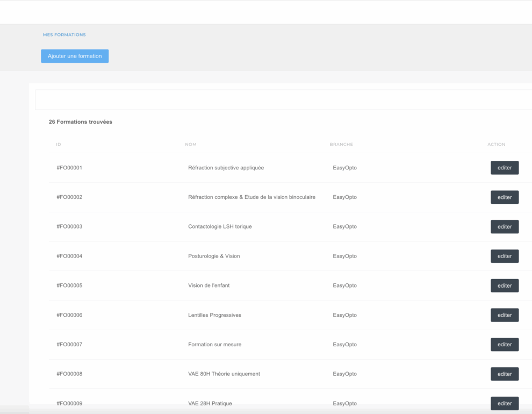Edit VAE 80H Théorie uniquement
The image size is (532, 414).
pyautogui.click(x=505, y=374)
